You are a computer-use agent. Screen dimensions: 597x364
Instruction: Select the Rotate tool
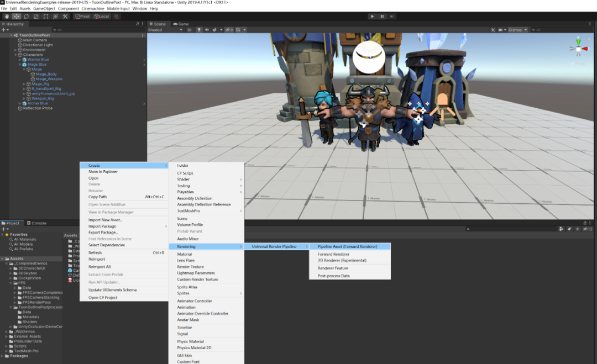[26, 17]
